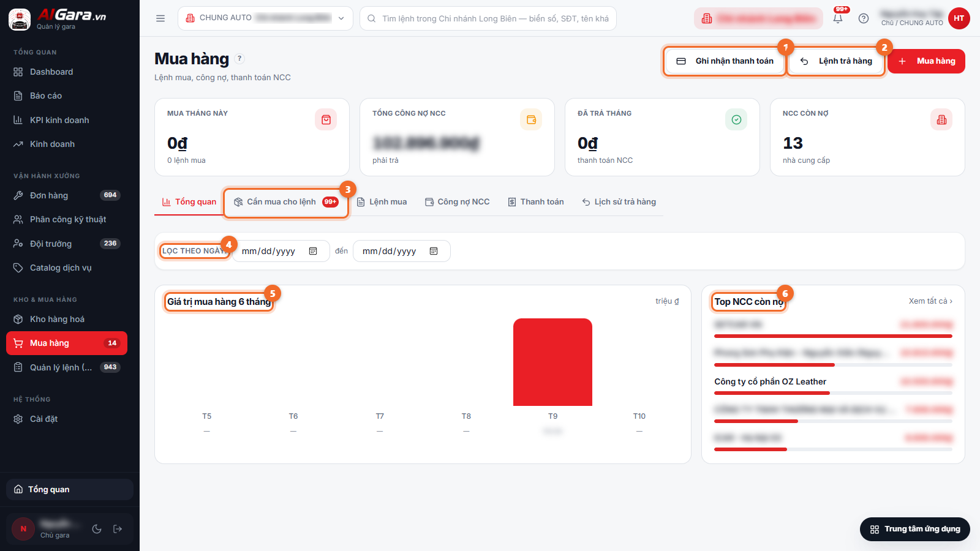This screenshot has width=980, height=551.
Task: Click the HT user avatar
Action: coord(959,18)
